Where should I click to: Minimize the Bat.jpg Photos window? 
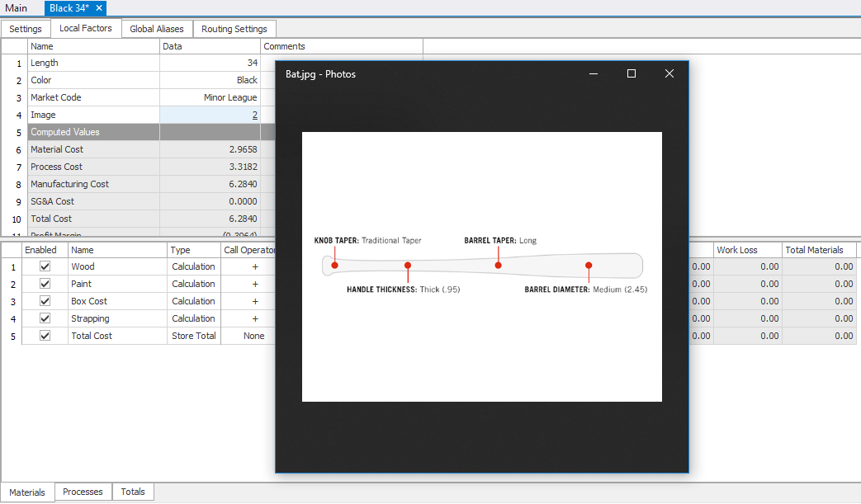[x=594, y=73]
